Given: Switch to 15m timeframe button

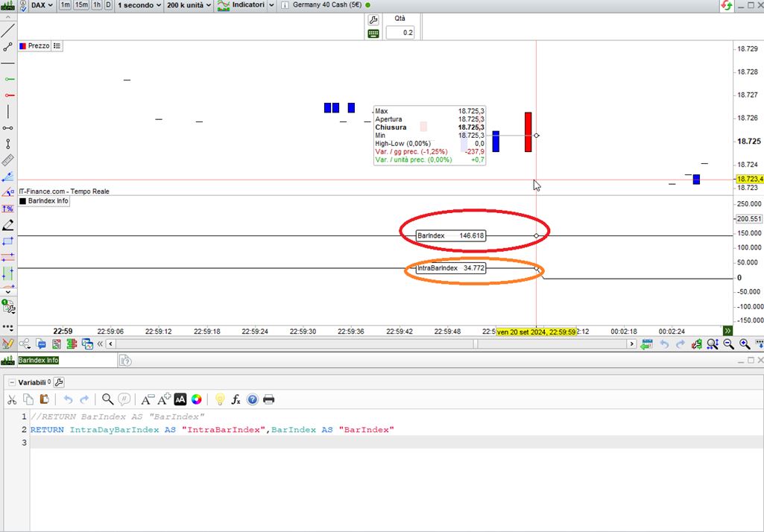Looking at the screenshot, I should tap(81, 5).
